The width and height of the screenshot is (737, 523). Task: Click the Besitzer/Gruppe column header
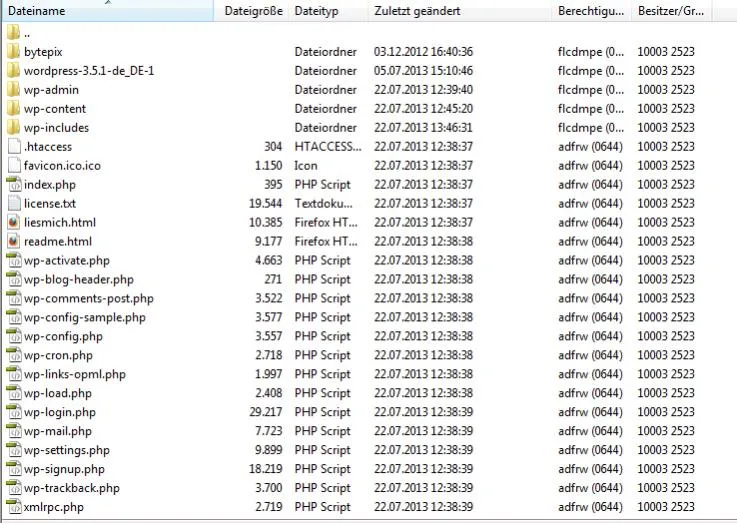point(671,11)
